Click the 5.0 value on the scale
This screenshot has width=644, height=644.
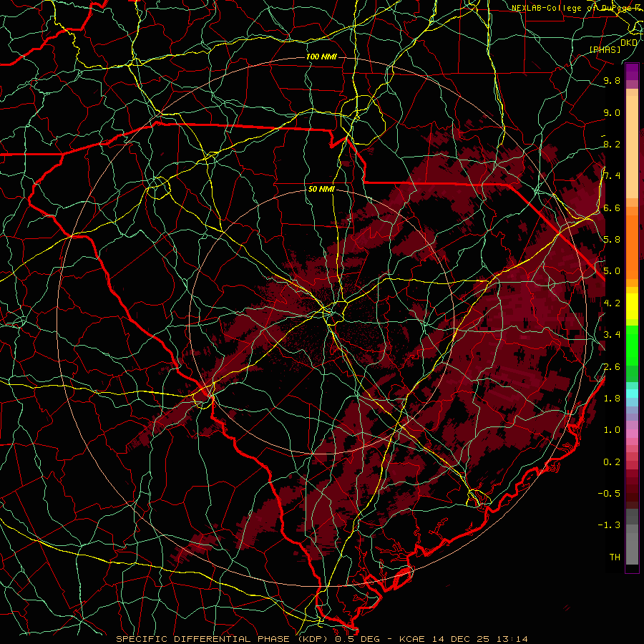tap(612, 271)
